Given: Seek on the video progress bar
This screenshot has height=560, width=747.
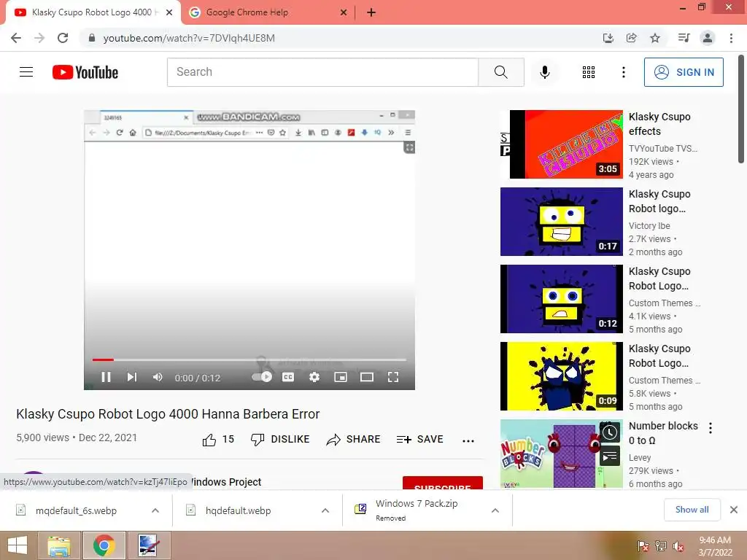Looking at the screenshot, I should pos(249,359).
